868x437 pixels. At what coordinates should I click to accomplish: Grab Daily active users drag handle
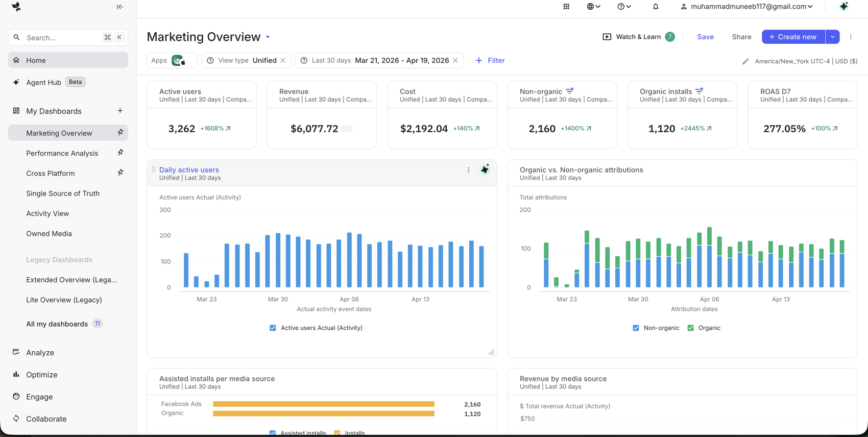point(154,169)
